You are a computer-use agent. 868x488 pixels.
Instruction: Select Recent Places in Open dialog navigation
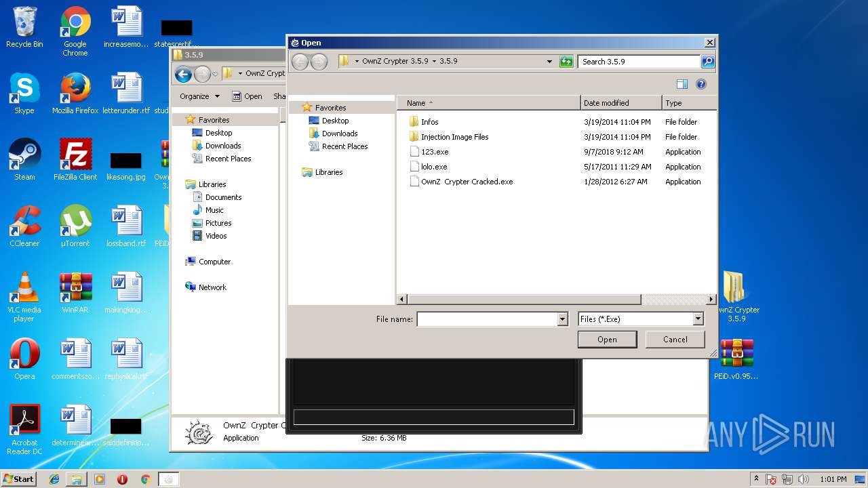click(338, 146)
